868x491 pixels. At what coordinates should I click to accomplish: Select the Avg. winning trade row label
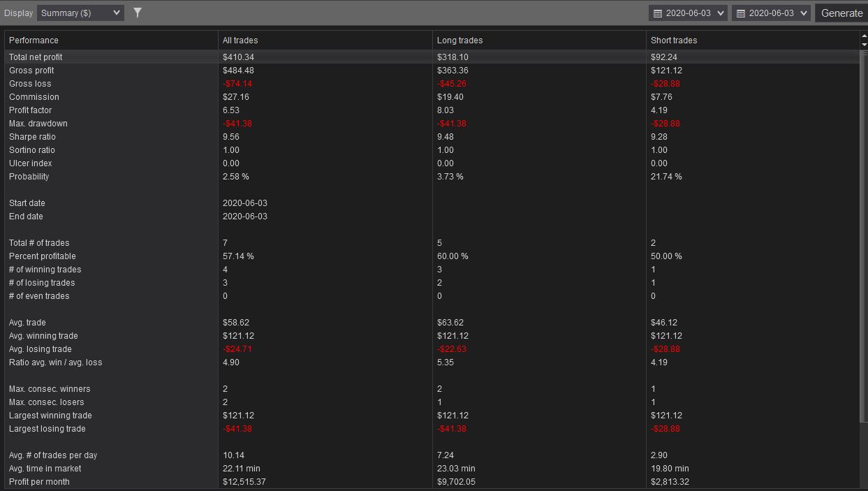click(43, 336)
